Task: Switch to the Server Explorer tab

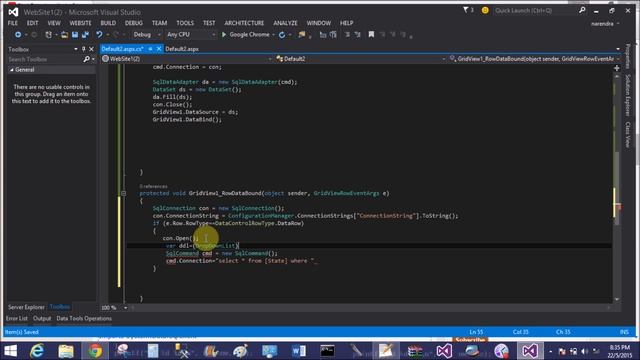Action: coord(26,307)
